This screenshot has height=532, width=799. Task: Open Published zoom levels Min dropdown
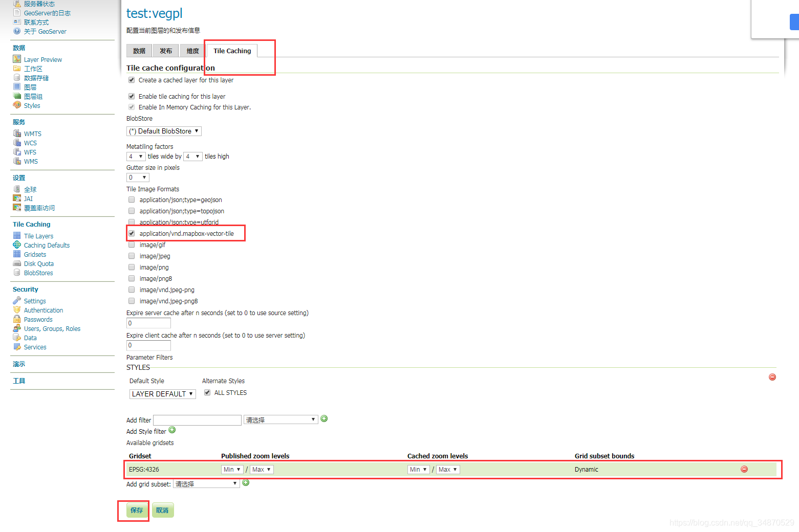(x=232, y=470)
